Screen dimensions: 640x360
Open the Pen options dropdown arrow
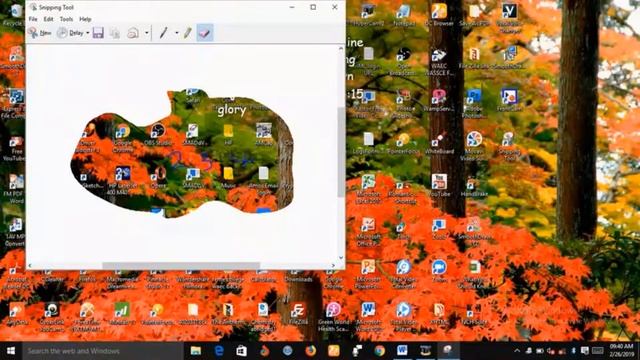point(177,33)
